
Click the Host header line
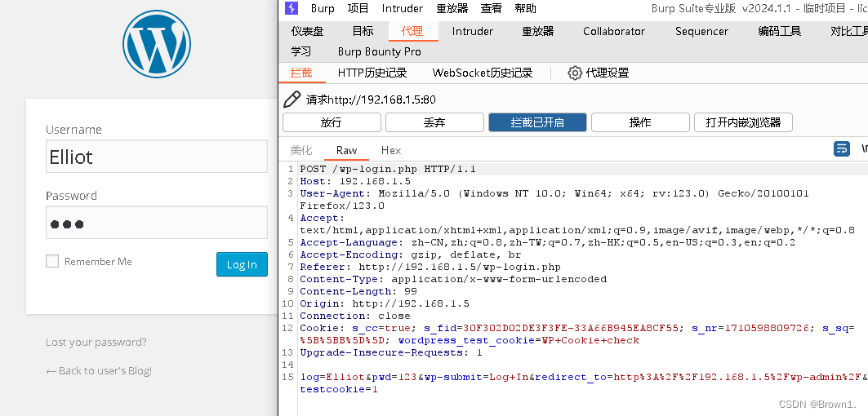click(355, 181)
